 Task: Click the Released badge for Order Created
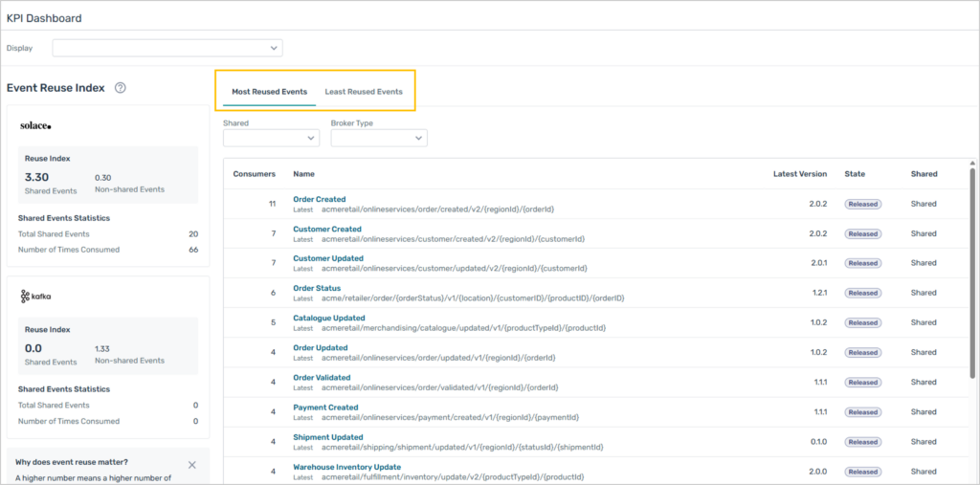(x=862, y=204)
